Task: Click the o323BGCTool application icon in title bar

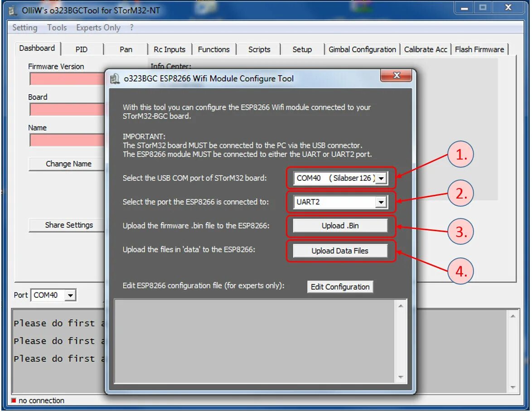Action: 13,10
